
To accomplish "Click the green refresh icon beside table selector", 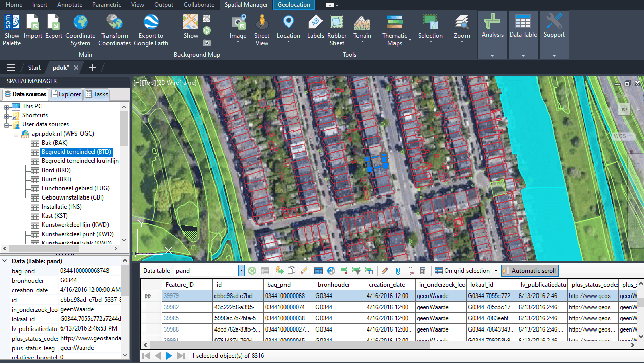I will tap(252, 271).
